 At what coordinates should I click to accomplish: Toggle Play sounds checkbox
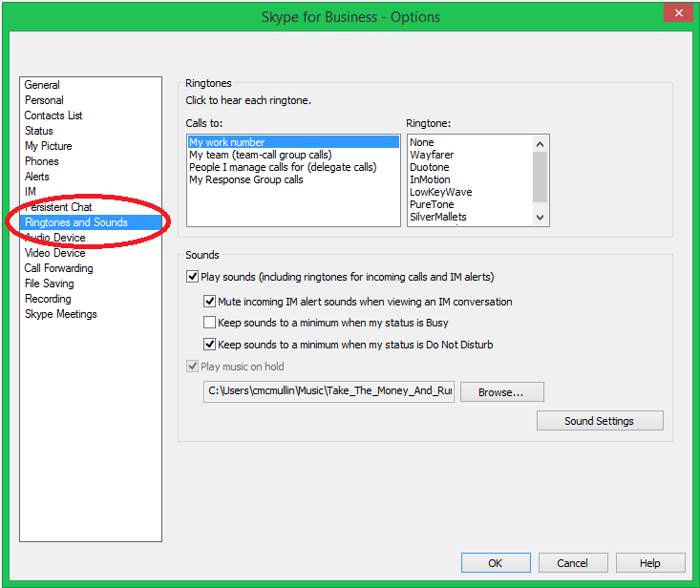coord(192,277)
